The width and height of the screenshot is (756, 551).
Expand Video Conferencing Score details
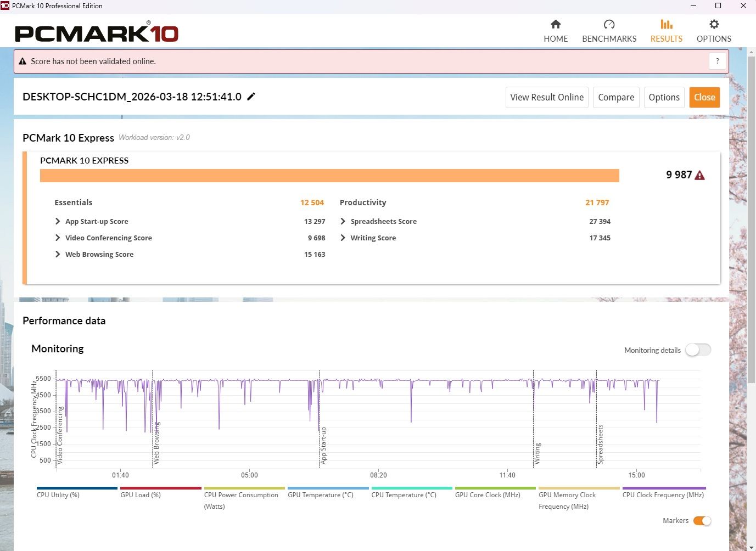[58, 238]
